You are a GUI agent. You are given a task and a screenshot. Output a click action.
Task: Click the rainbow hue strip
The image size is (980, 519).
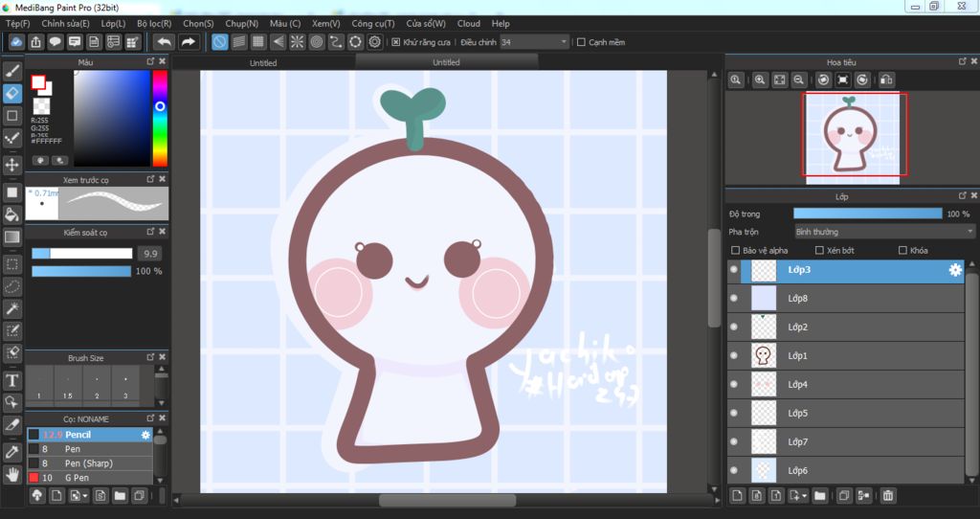[x=160, y=118]
